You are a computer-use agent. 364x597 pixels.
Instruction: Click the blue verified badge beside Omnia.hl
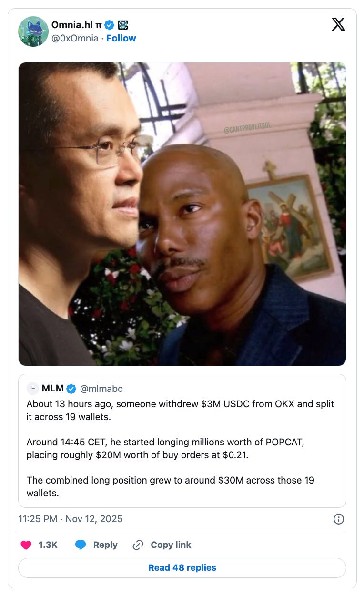click(x=109, y=25)
